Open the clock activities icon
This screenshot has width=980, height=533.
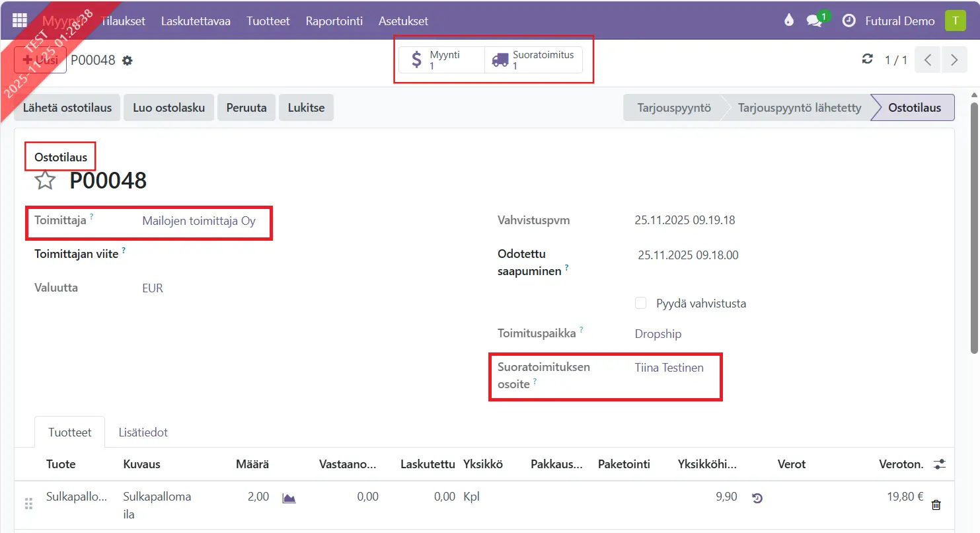[848, 20]
